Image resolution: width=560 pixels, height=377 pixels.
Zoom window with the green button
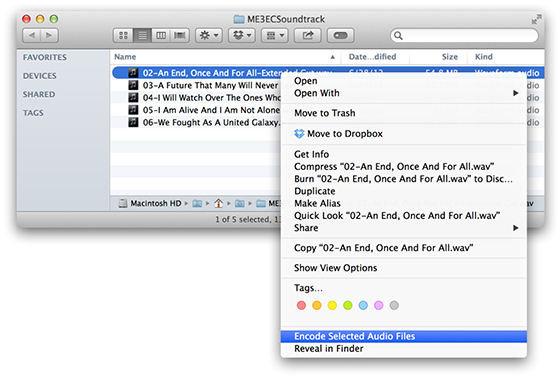(x=54, y=19)
